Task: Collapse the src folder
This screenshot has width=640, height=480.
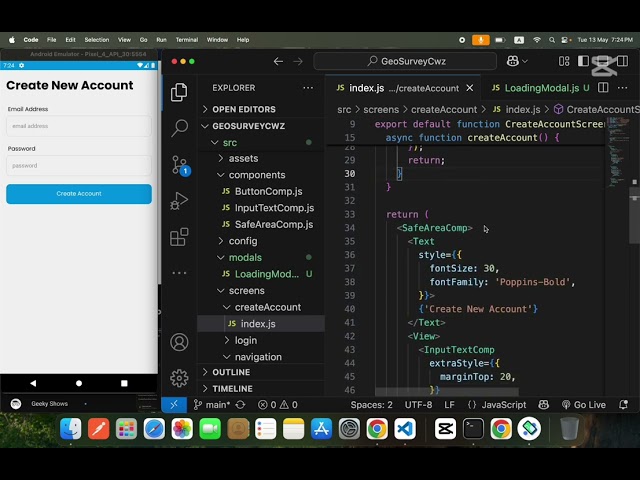Action: 261,142
